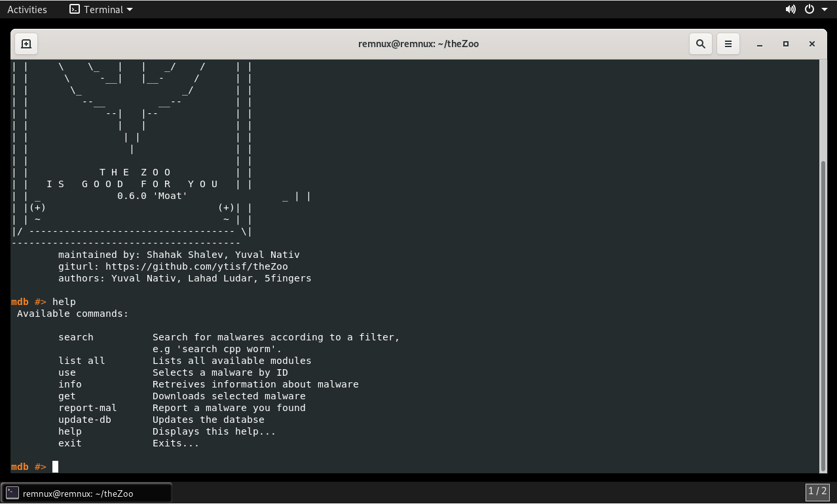Click the 1 / 2 workspace indicator
Image resolution: width=837 pixels, height=504 pixels.
817,491
